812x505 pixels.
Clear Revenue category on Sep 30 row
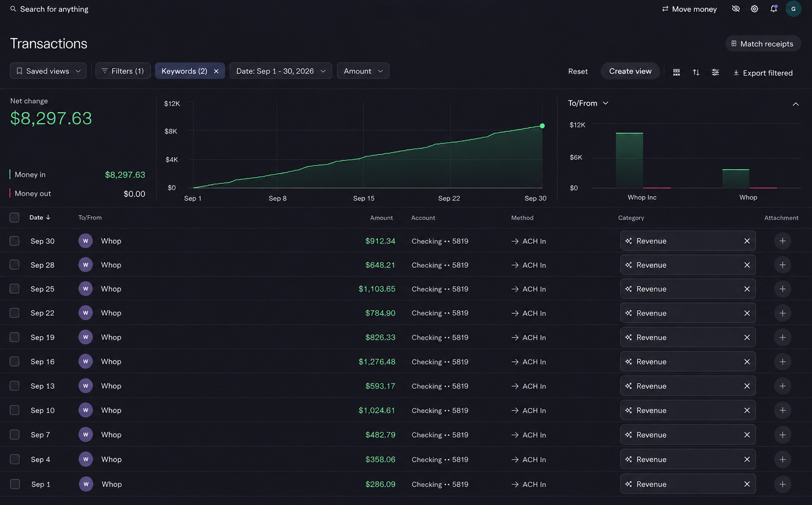[x=747, y=241]
